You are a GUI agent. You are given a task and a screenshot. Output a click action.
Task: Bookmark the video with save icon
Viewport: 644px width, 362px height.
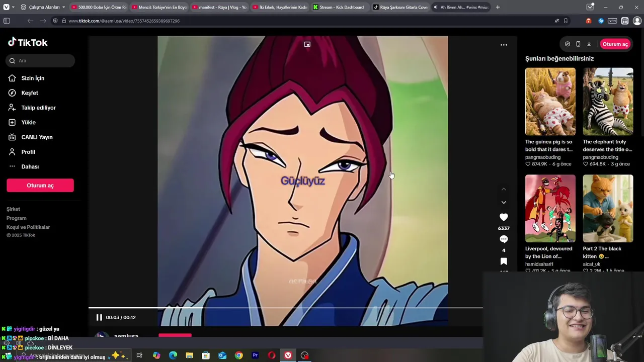(x=504, y=261)
